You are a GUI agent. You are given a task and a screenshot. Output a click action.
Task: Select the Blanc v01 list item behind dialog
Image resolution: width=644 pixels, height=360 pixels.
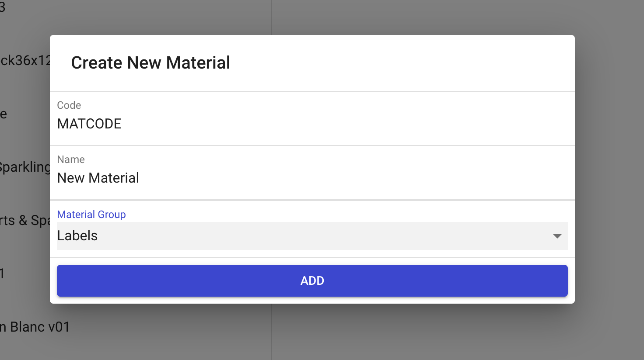coord(35,327)
